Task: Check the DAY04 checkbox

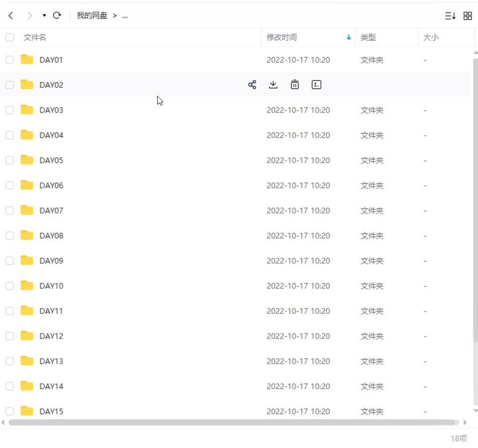Action: (x=10, y=135)
